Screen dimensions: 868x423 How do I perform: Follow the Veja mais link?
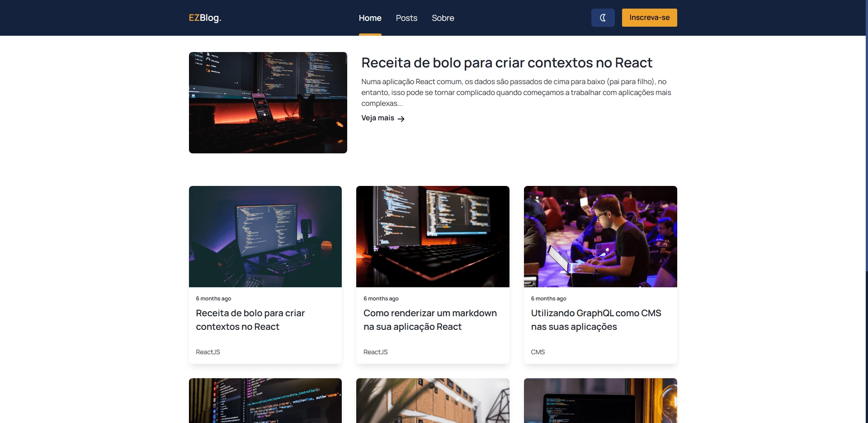click(377, 118)
